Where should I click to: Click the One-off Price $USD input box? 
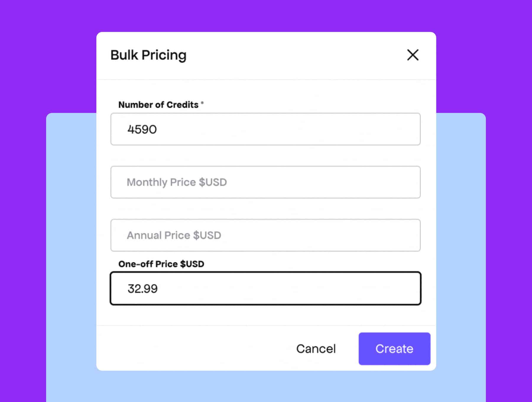(x=265, y=288)
